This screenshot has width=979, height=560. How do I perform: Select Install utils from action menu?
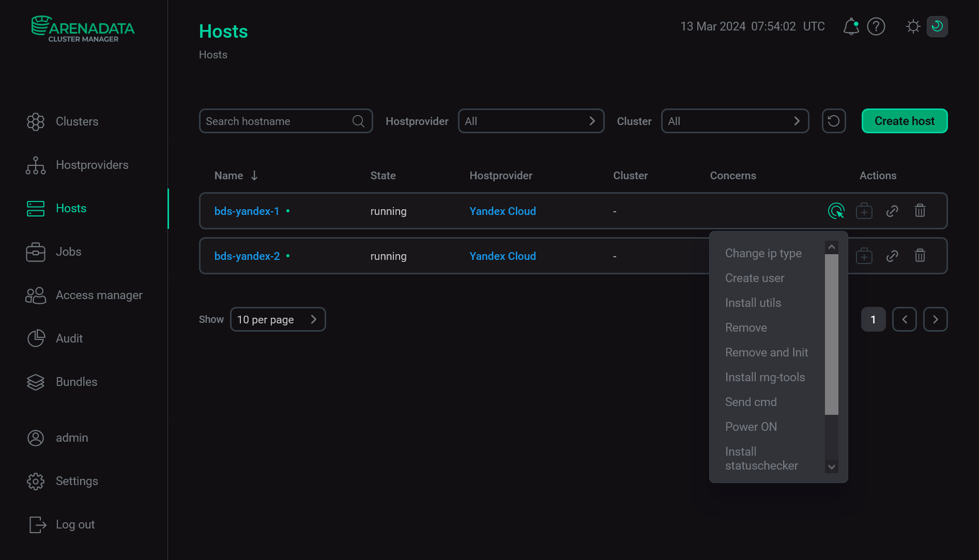(x=753, y=303)
